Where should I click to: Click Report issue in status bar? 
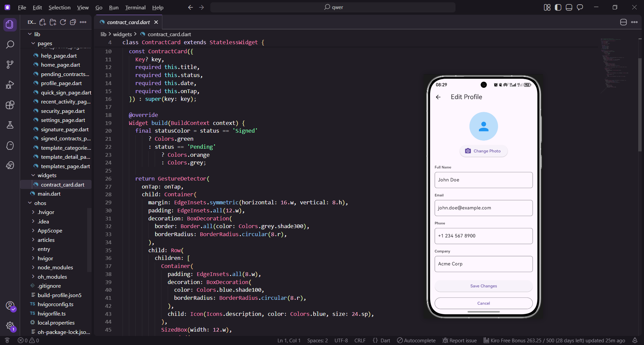point(459,340)
